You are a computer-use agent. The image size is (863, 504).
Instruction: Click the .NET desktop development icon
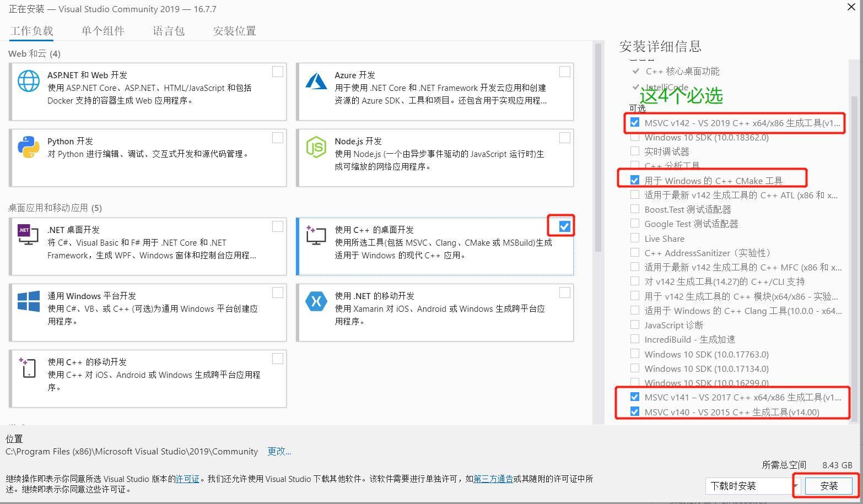click(x=28, y=235)
